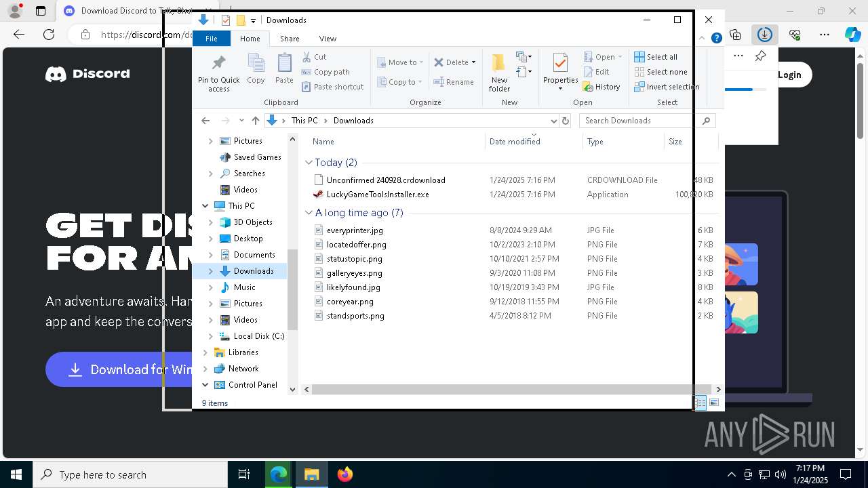The height and width of the screenshot is (488, 868).
Task: Open the Properties dropdown arrow
Action: (560, 89)
